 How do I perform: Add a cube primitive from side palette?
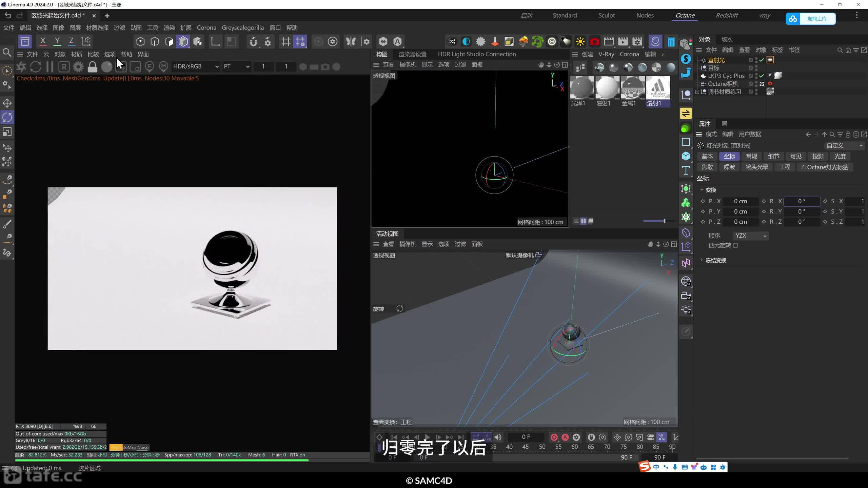click(x=686, y=156)
